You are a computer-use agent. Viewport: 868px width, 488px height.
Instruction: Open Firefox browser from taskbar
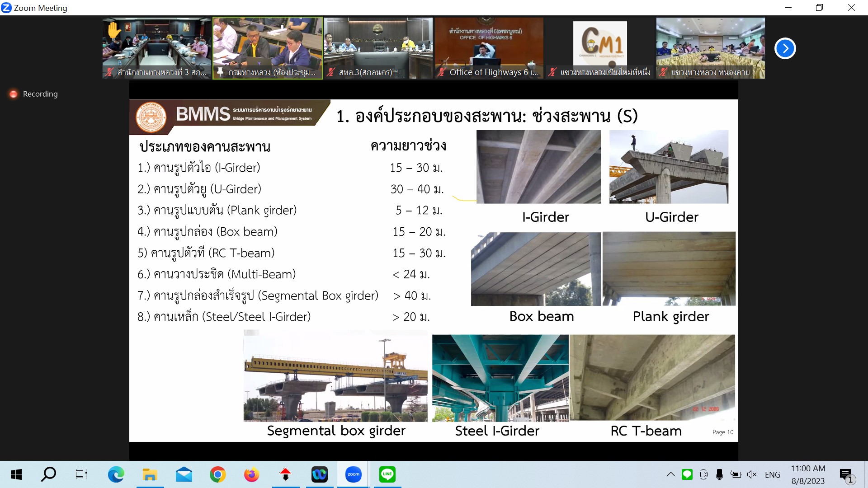251,474
